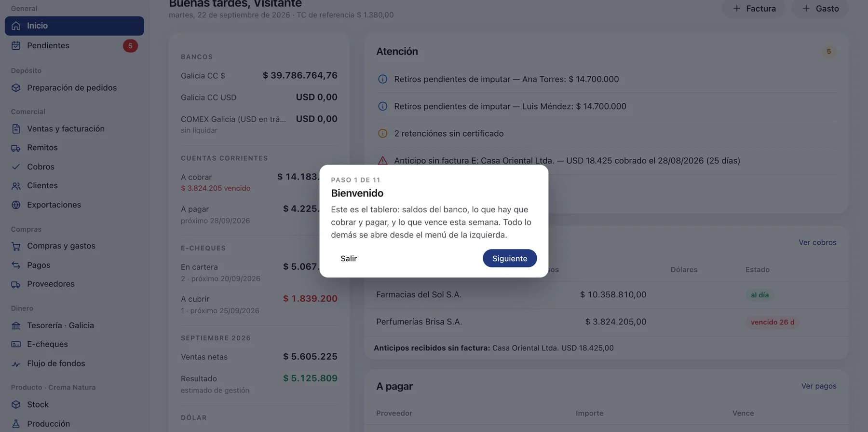Click the COMEX Galicia account label
This screenshot has height=432, width=868.
[x=233, y=119]
